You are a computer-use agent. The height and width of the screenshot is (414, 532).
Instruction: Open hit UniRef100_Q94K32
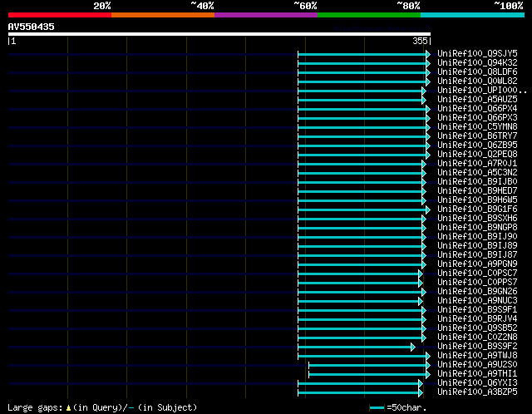click(x=477, y=63)
